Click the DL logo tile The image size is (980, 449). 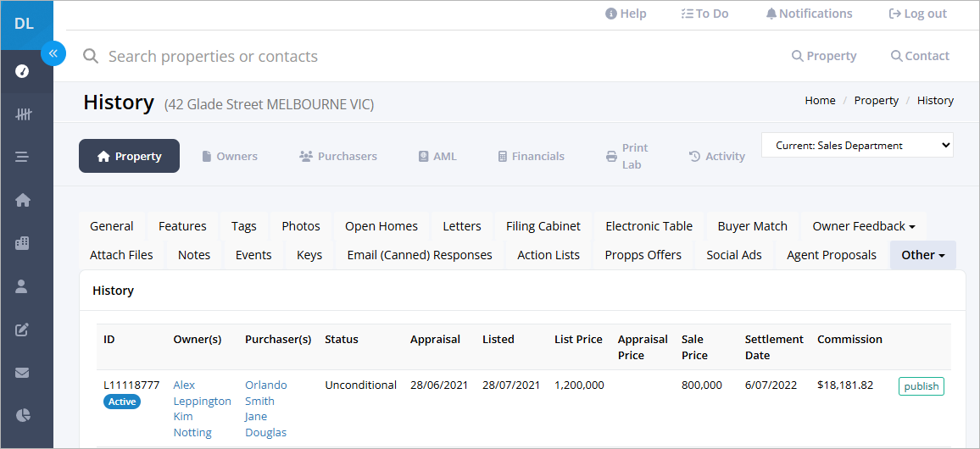[x=26, y=25]
